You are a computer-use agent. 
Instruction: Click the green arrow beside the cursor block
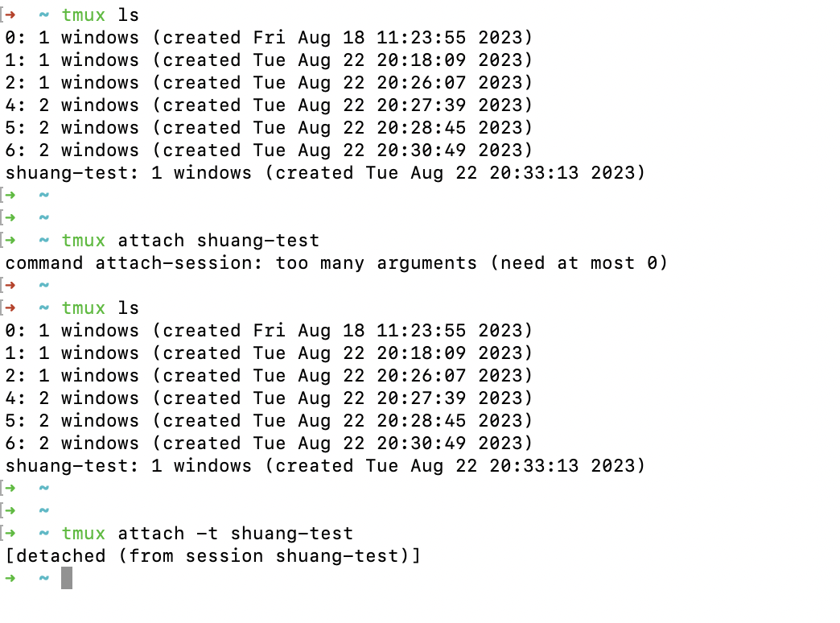point(10,578)
